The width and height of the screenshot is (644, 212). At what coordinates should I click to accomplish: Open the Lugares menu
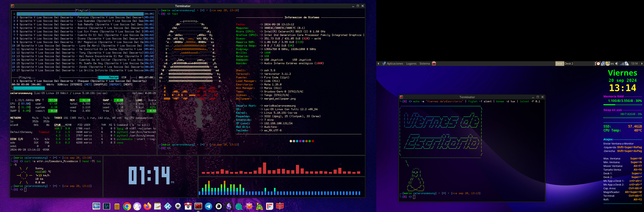pos(411,64)
